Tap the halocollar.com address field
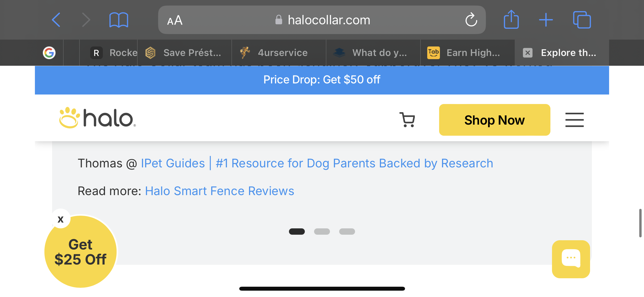This screenshot has width=644, height=297. click(x=322, y=20)
